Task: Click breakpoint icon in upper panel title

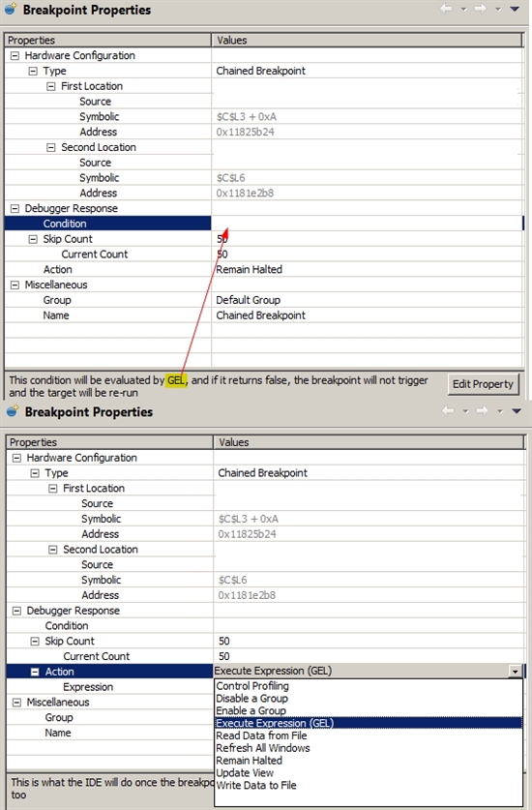Action: click(12, 9)
